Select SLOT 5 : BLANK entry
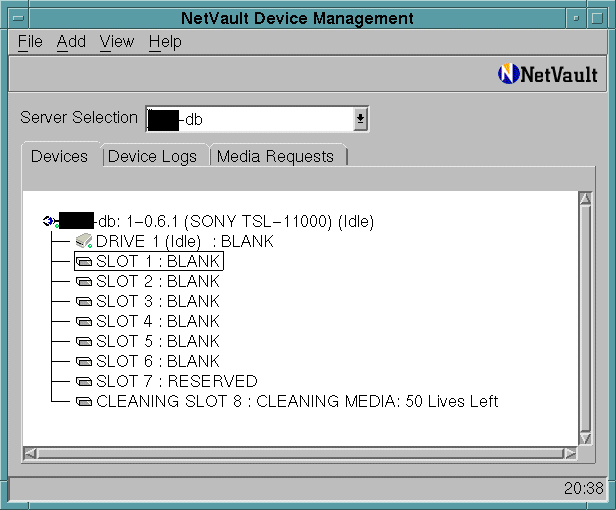Viewport: 616px width, 510px height. pyautogui.click(x=157, y=342)
